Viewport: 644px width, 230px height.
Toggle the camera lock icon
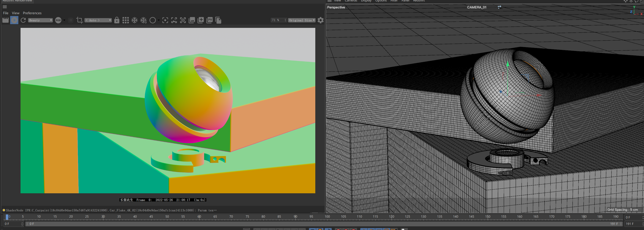pos(117,20)
